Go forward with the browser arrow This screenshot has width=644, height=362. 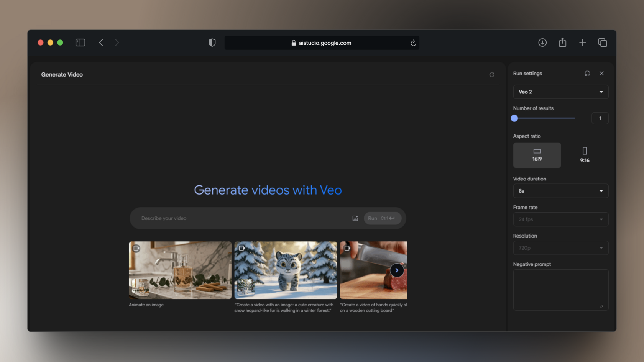click(x=117, y=43)
